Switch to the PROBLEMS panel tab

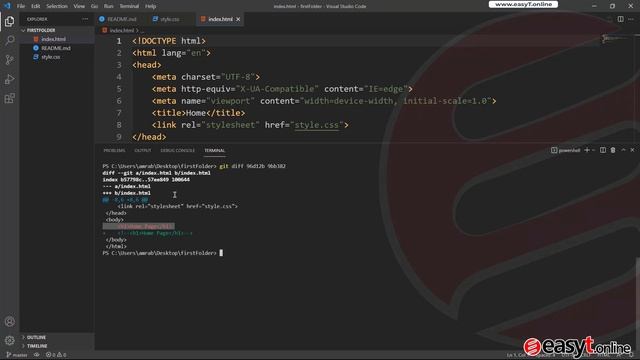tap(114, 151)
